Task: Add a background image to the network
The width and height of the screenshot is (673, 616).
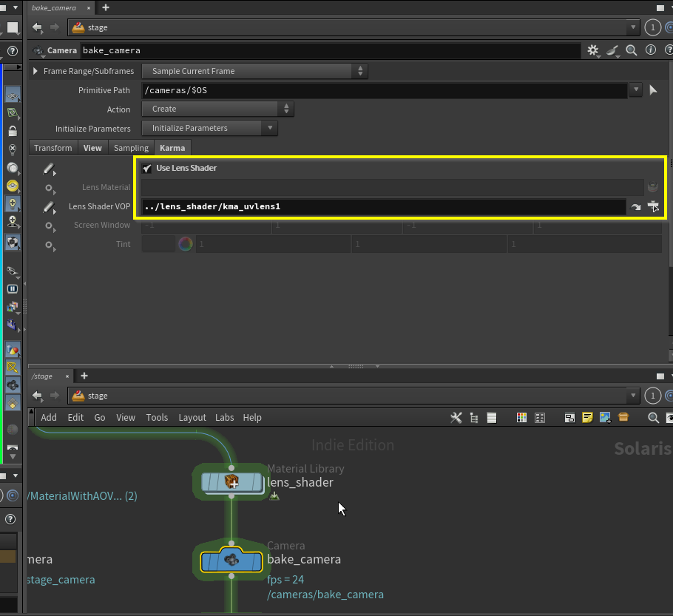Action: (x=605, y=417)
